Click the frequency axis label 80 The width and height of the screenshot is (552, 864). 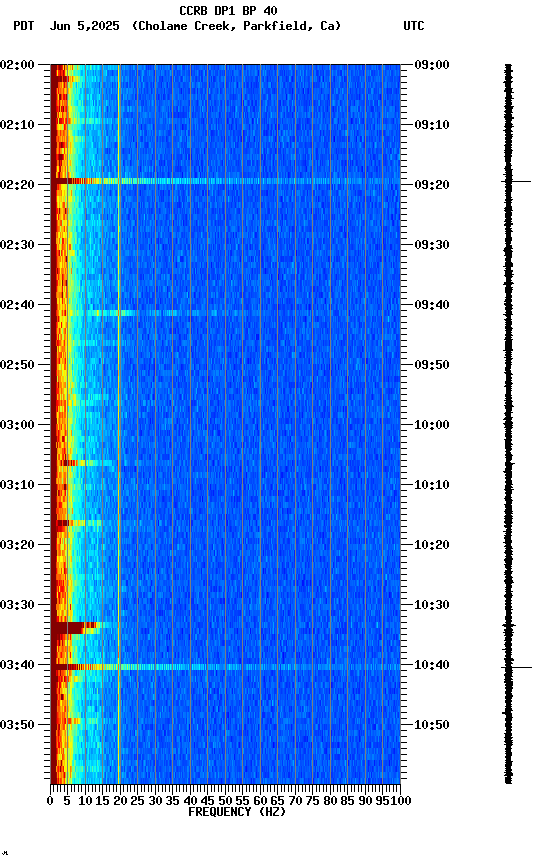coord(330,801)
